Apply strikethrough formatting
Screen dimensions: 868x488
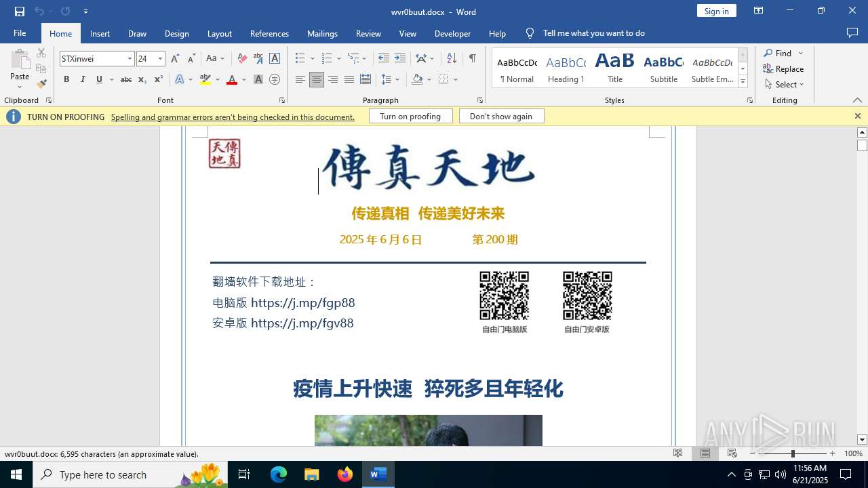pyautogui.click(x=126, y=79)
